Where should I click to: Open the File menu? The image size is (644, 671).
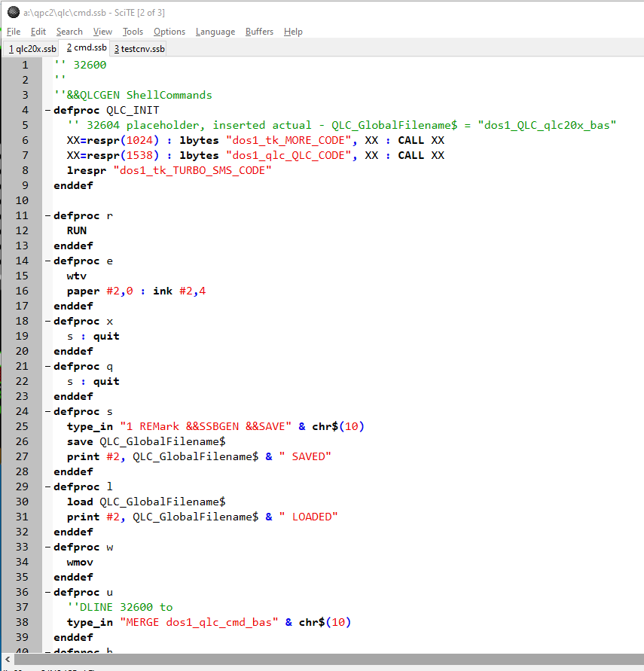pyautogui.click(x=14, y=32)
